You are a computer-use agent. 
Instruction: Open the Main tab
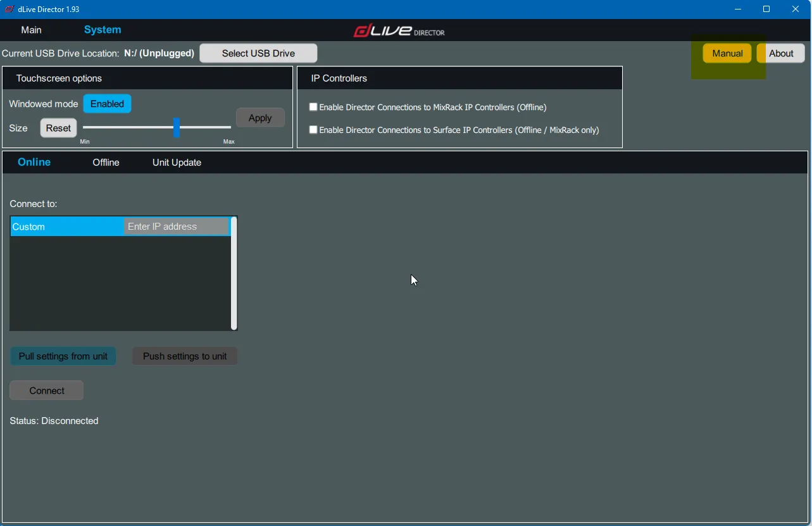[31, 30]
